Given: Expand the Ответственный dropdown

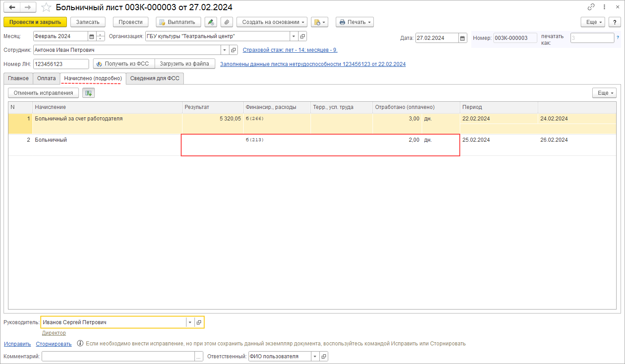Looking at the screenshot, I should pyautogui.click(x=315, y=356).
